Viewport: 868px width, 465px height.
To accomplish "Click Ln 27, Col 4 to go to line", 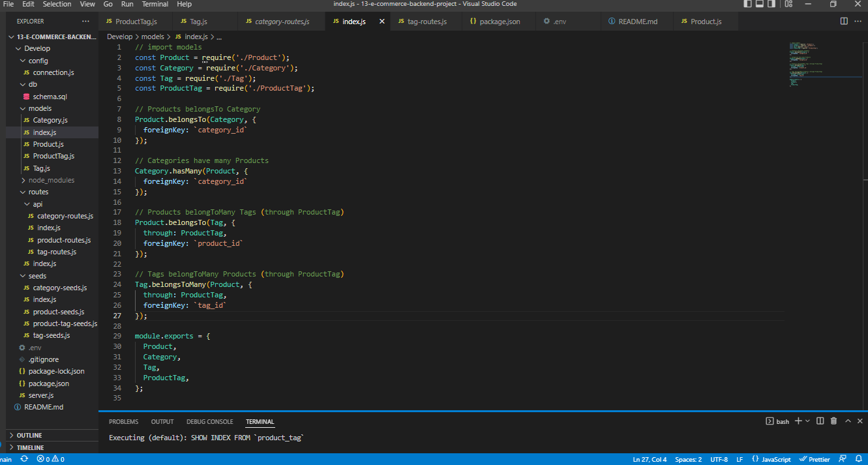I will [x=649, y=459].
